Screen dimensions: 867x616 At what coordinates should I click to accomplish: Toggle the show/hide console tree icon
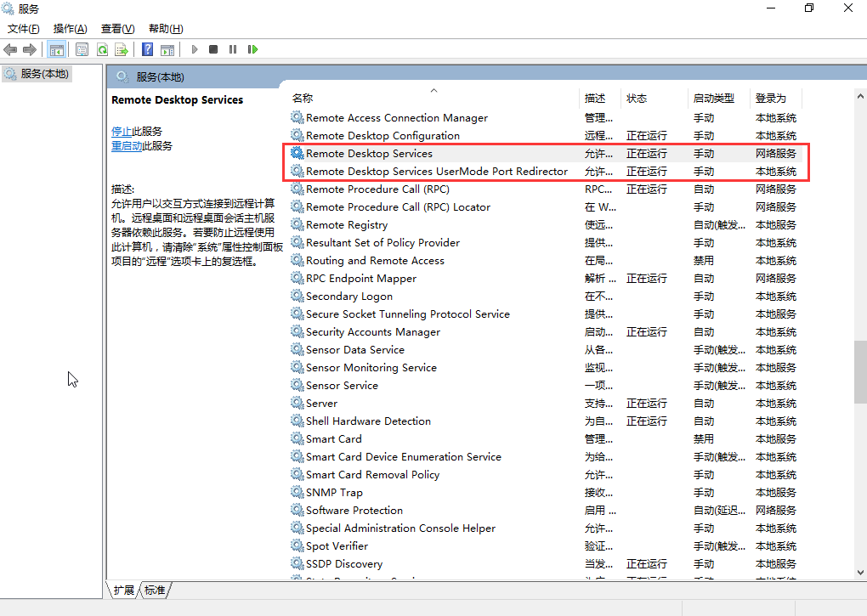pos(56,50)
